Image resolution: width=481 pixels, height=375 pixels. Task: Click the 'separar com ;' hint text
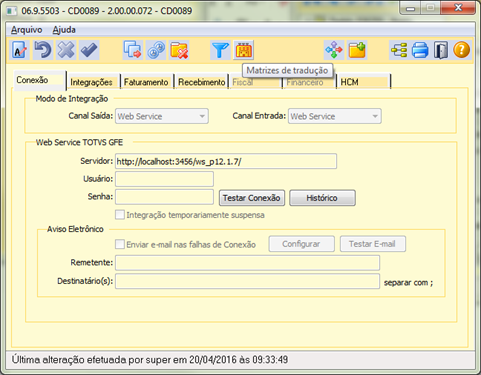[x=408, y=283]
